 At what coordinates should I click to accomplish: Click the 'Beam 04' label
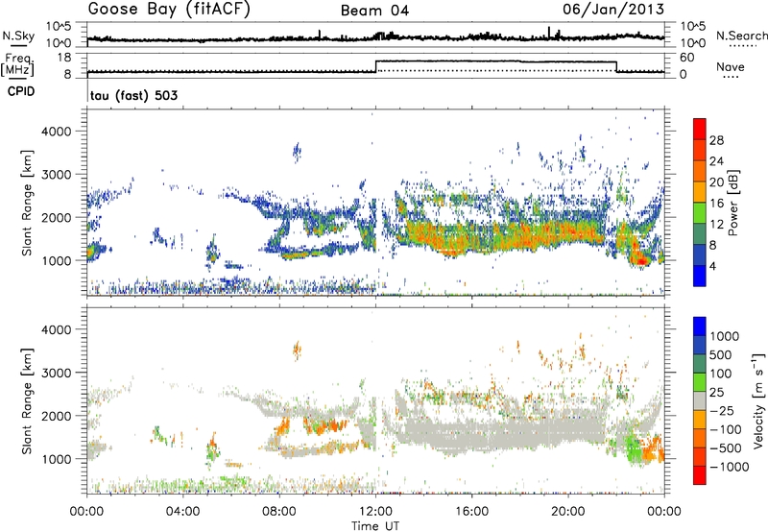[374, 11]
